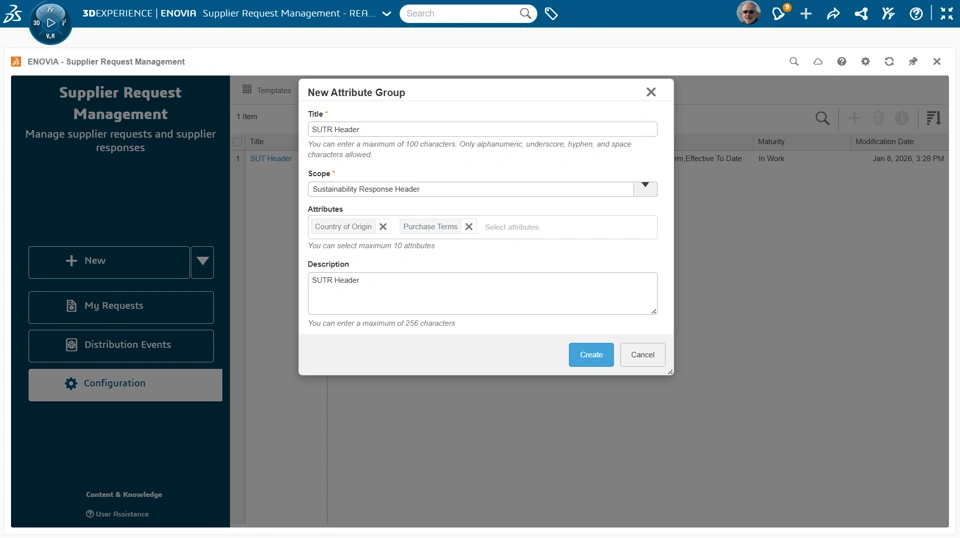
Task: Click the add plus icon in list toolbar
Action: (853, 118)
